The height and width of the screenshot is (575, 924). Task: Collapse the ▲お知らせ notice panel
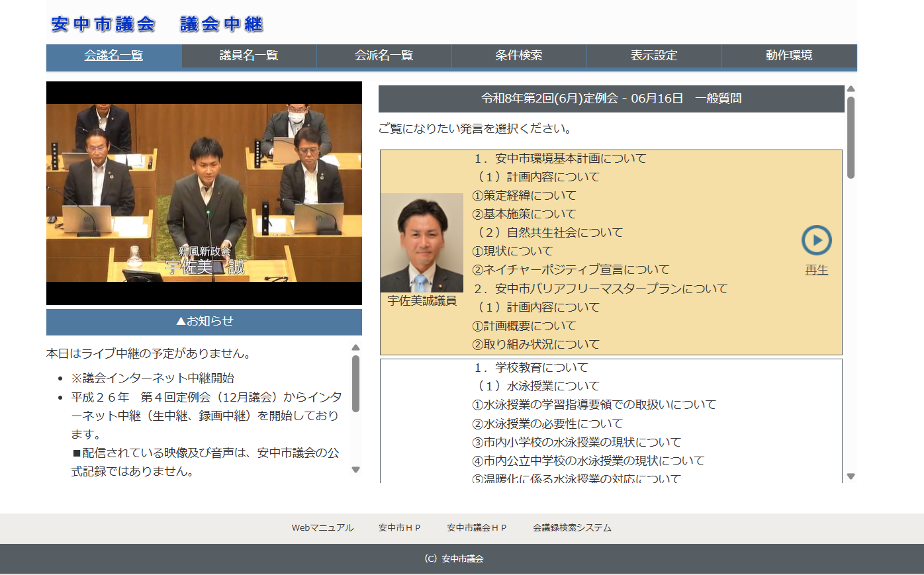(204, 322)
